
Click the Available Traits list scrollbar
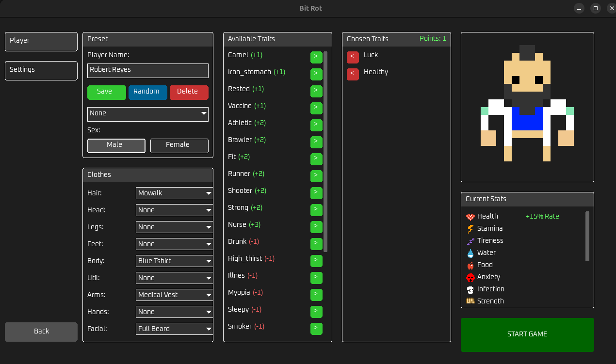tap(325, 152)
